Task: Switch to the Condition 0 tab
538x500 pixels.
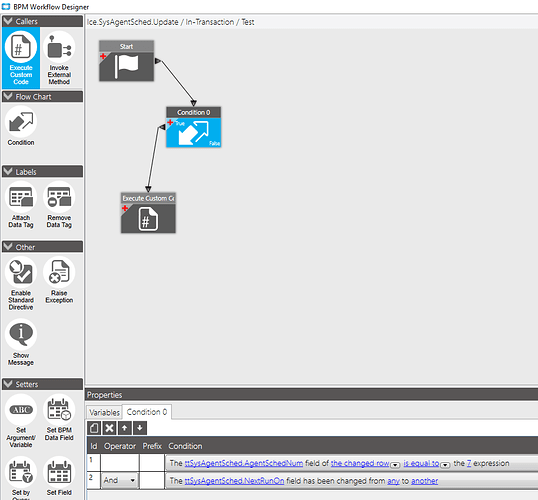Action: pyautogui.click(x=147, y=412)
